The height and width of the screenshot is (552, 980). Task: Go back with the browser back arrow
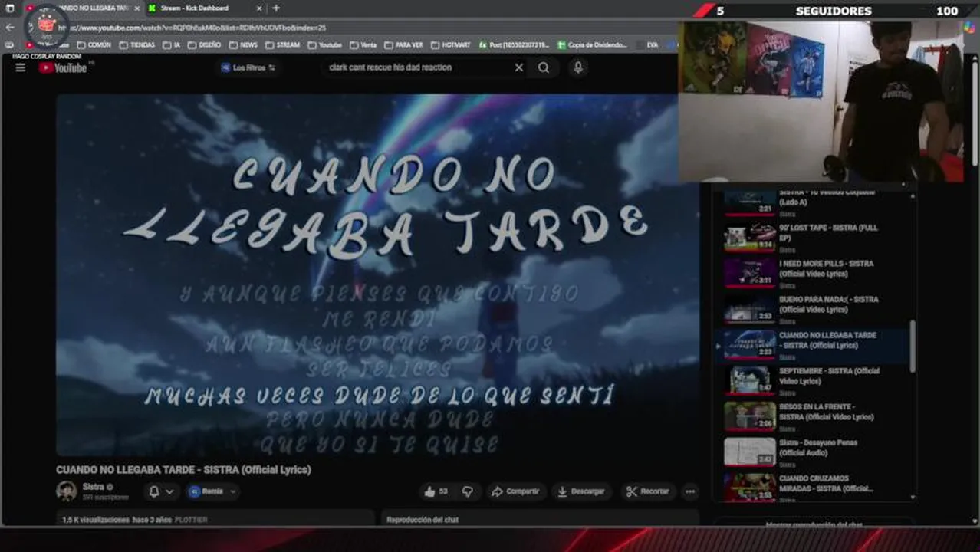tap(10, 28)
